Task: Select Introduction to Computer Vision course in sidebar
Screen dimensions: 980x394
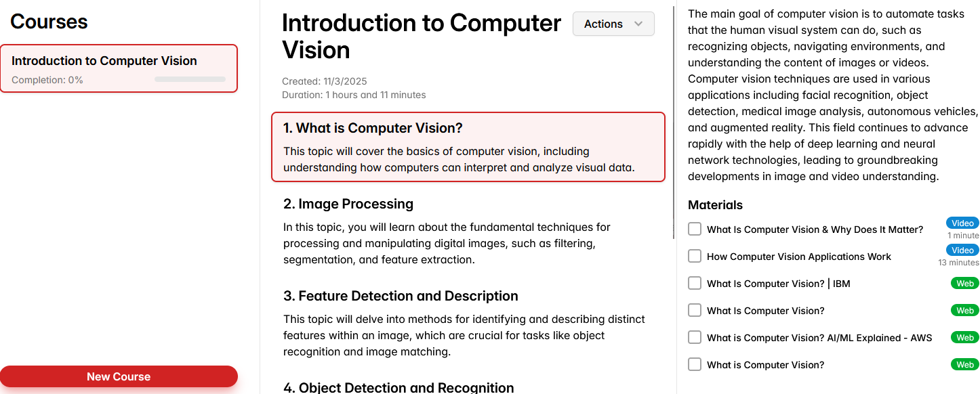Action: tap(119, 68)
